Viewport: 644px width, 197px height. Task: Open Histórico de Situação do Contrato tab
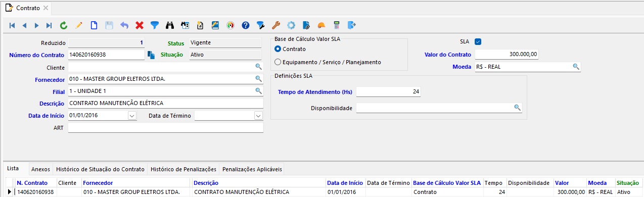pyautogui.click(x=101, y=169)
